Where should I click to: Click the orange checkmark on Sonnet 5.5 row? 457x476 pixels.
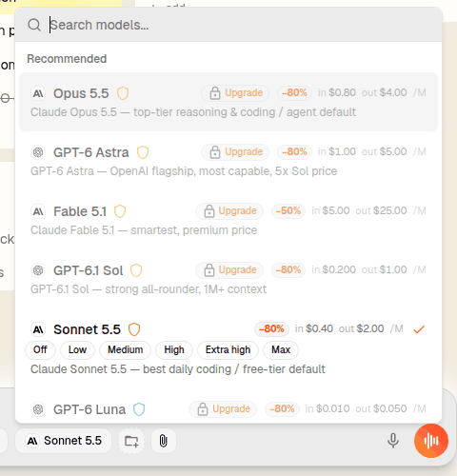point(419,329)
